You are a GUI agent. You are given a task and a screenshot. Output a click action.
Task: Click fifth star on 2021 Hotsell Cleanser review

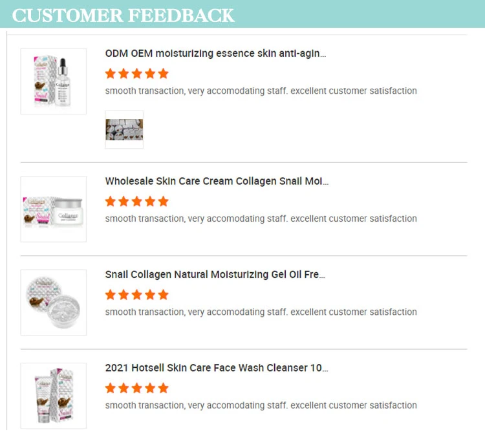pos(163,388)
